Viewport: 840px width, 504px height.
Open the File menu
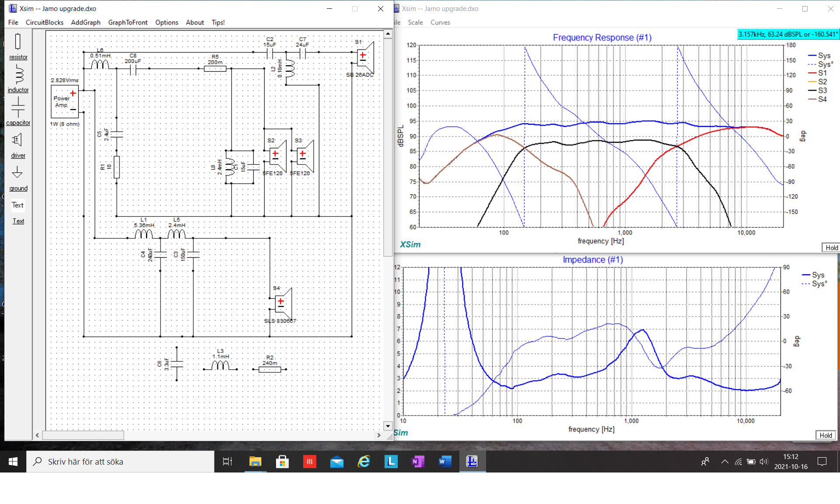click(13, 22)
